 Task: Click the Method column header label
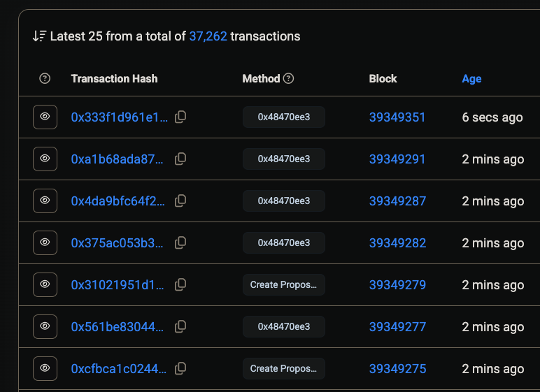click(261, 79)
